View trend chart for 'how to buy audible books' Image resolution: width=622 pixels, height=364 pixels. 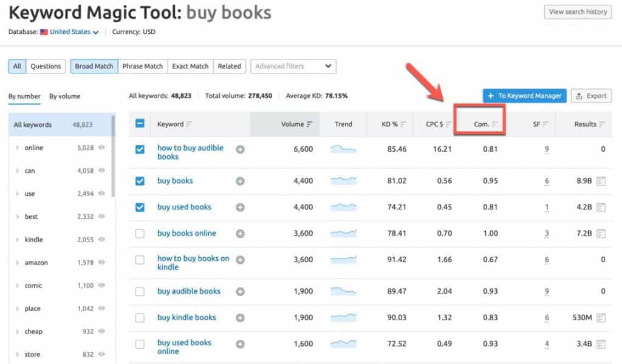tap(343, 149)
